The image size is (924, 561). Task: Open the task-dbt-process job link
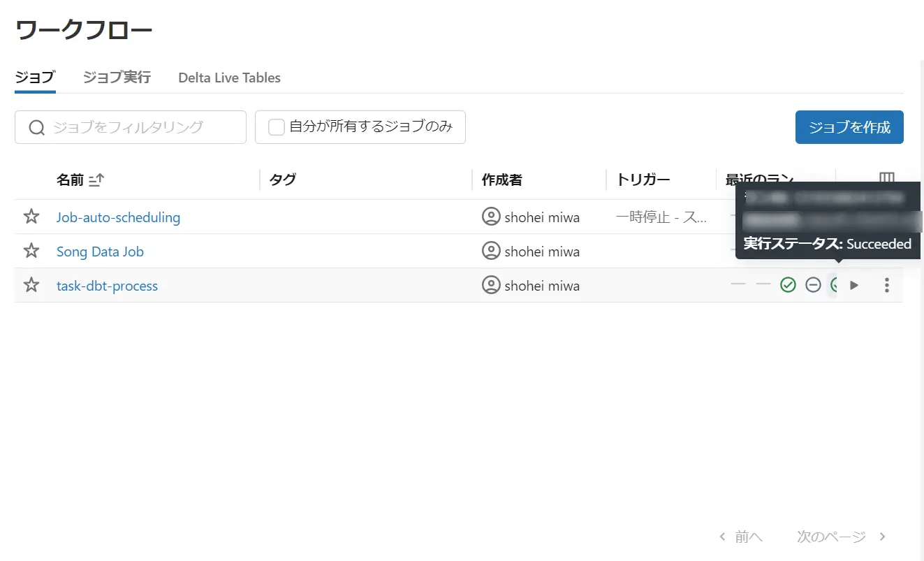107,286
